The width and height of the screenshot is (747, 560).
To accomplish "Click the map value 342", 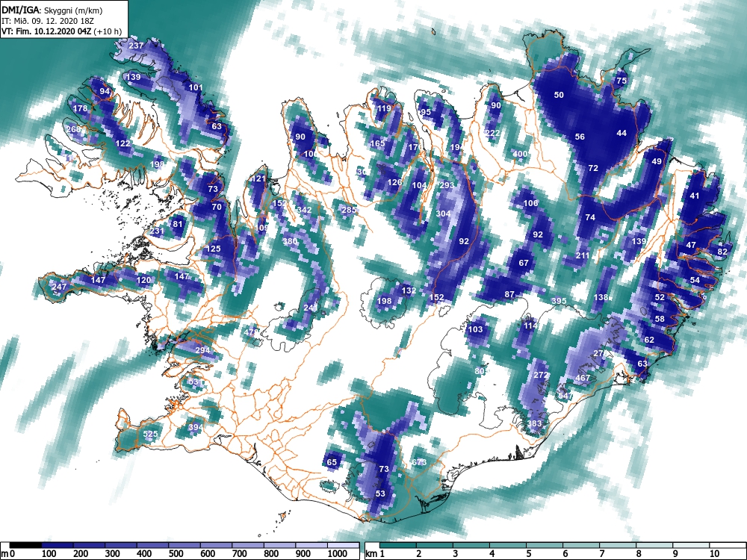I will [304, 210].
